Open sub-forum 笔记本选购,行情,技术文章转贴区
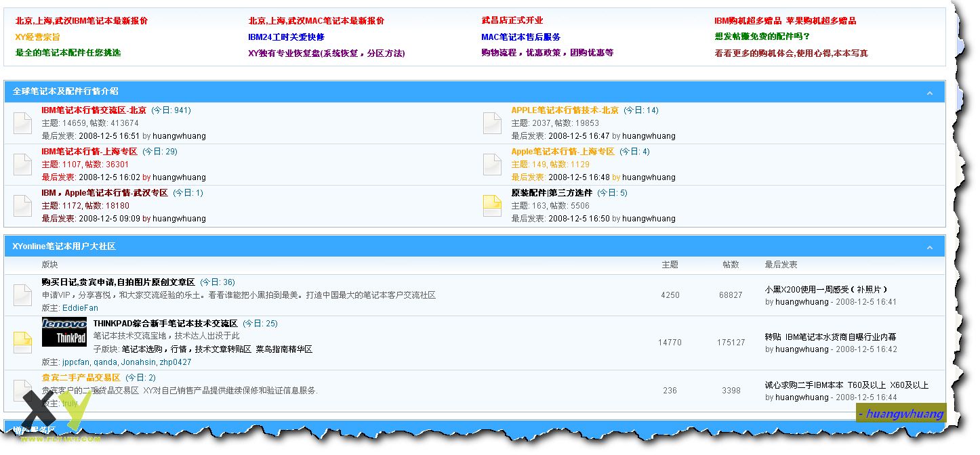Viewport: 980px width, 455px height. point(186,349)
